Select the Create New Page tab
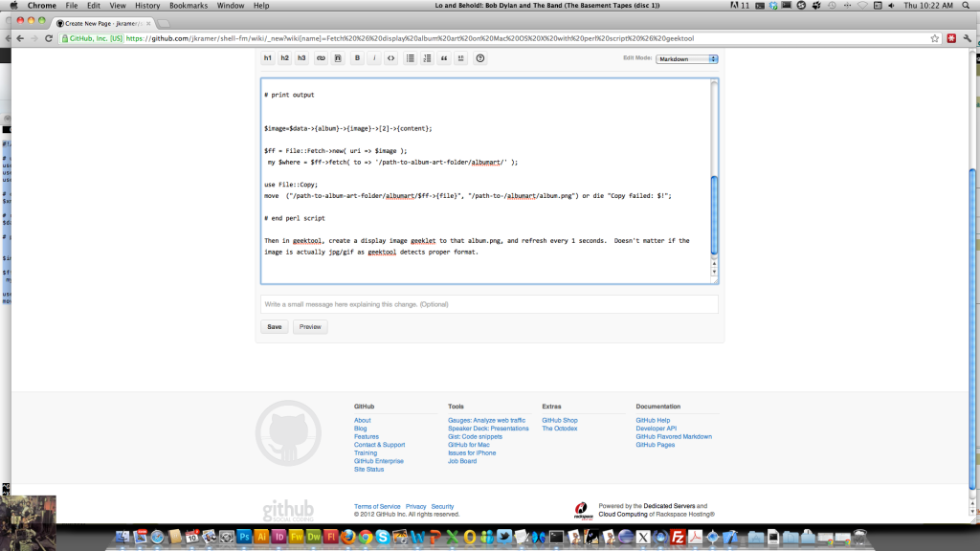 pos(103,23)
